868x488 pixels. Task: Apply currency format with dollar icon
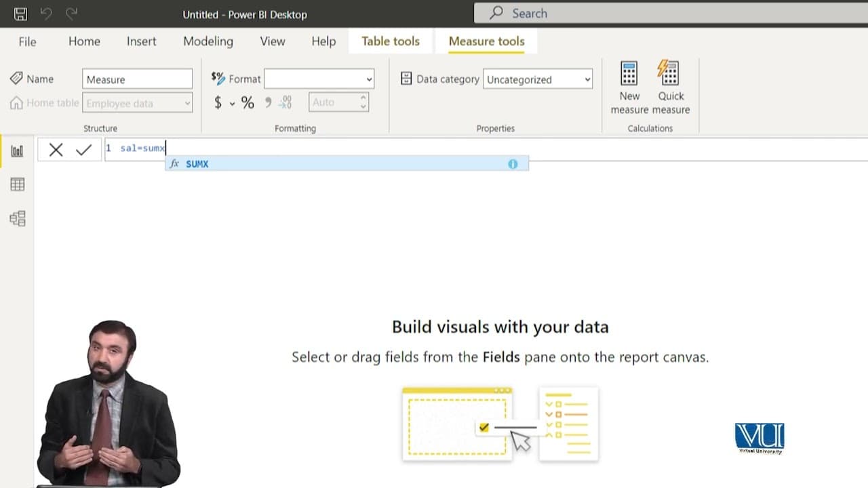tap(218, 102)
